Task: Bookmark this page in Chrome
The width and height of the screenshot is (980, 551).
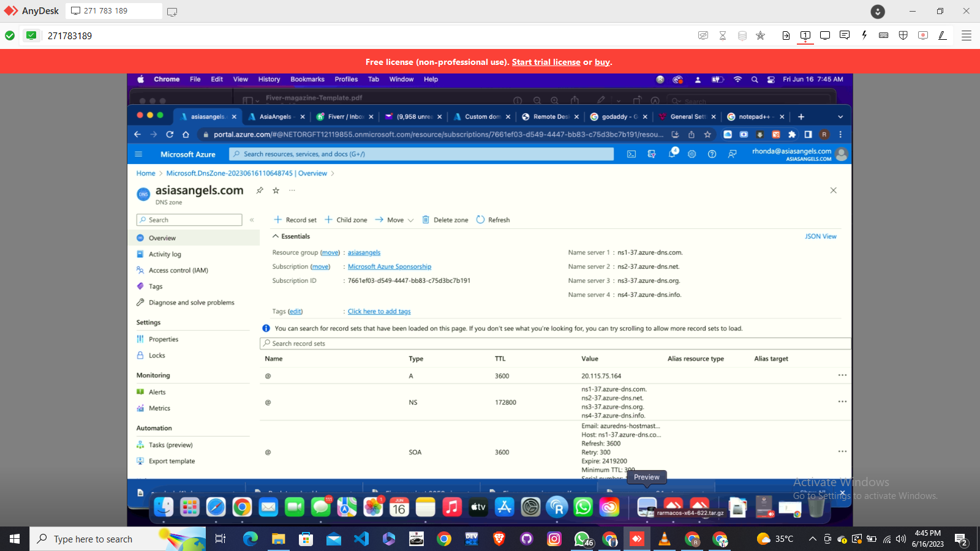Action: 707,134
